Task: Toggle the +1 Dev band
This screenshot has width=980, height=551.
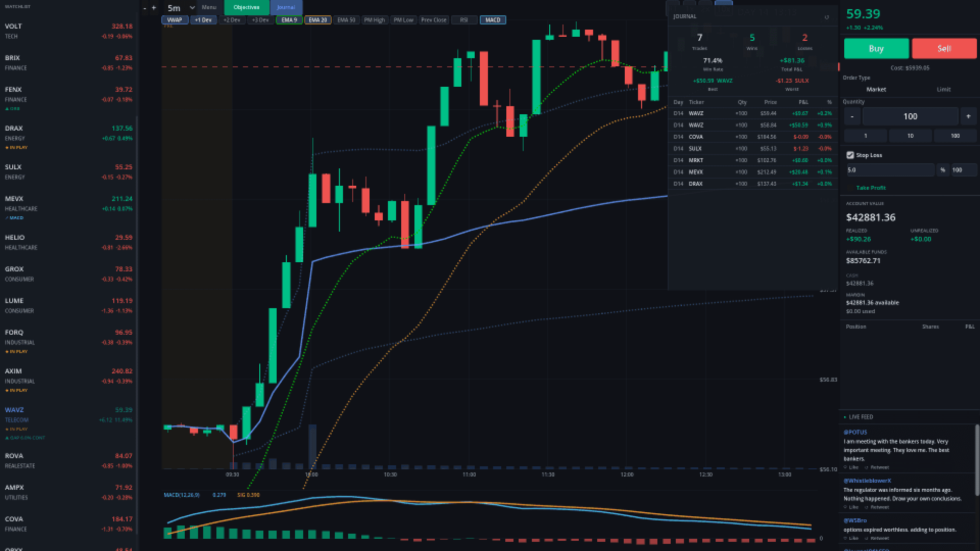Action: click(x=203, y=20)
